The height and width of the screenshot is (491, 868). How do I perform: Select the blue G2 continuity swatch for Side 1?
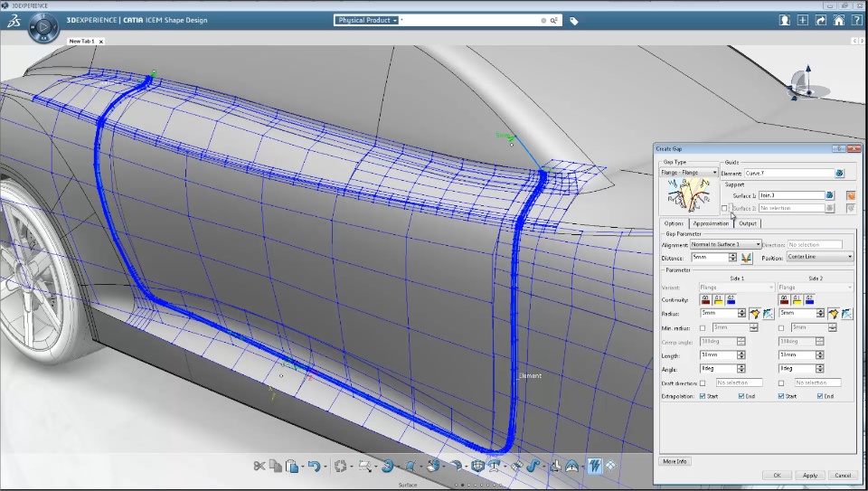tap(731, 299)
